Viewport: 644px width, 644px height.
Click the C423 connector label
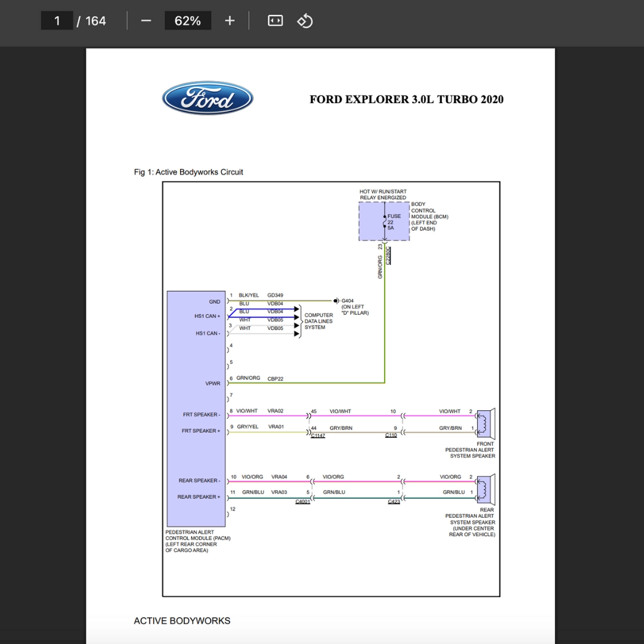394,501
